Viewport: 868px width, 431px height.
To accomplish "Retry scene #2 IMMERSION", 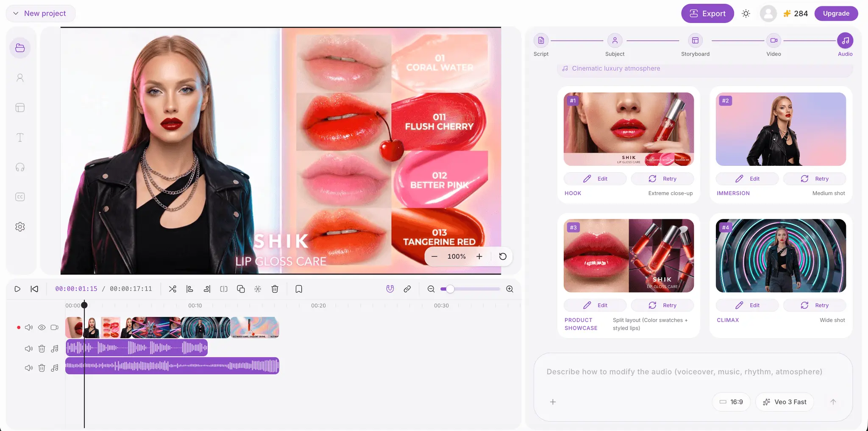I will [815, 179].
